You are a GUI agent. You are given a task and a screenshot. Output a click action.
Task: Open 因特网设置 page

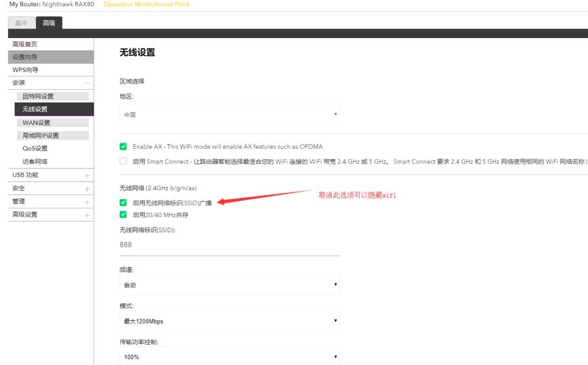tap(52, 97)
